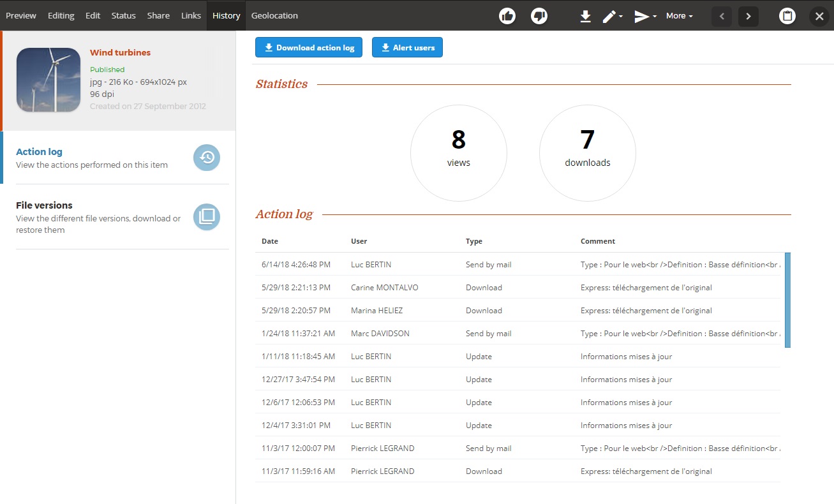Click the green Published status label
This screenshot has width=834, height=504.
[107, 70]
